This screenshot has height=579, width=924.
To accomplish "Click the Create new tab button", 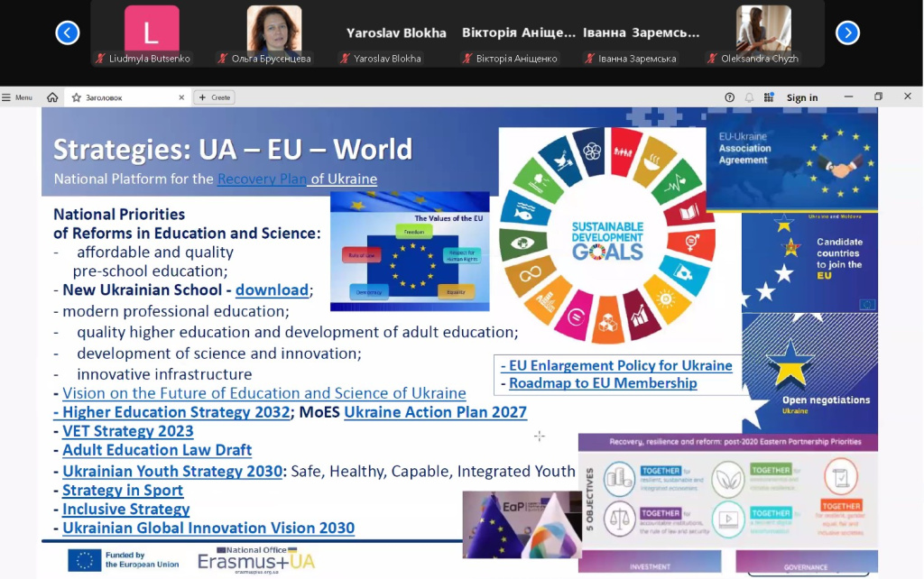I will [215, 97].
